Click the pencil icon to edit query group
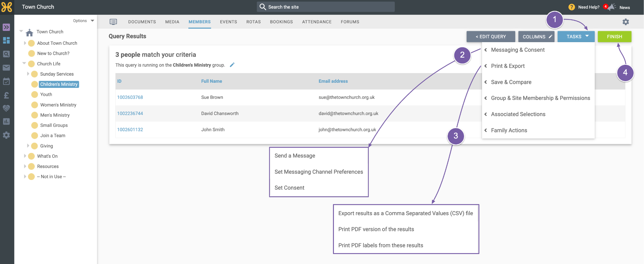Image resolution: width=644 pixels, height=264 pixels. [232, 65]
